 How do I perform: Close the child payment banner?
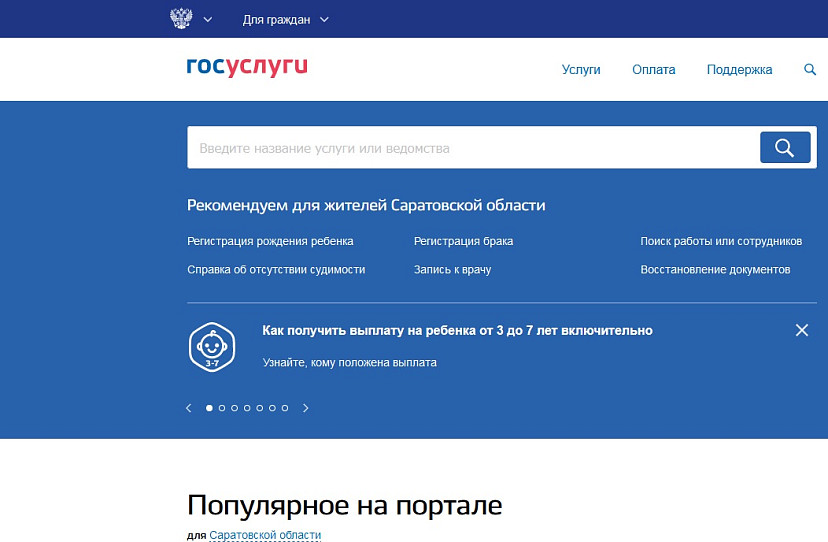click(802, 330)
